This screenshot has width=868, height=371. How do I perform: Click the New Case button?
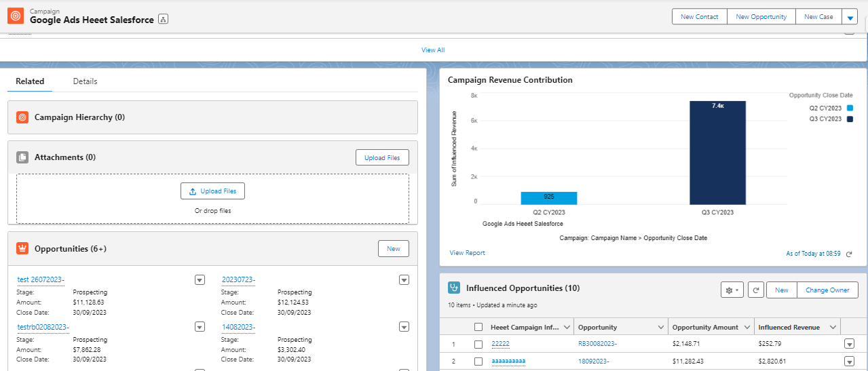pos(818,17)
